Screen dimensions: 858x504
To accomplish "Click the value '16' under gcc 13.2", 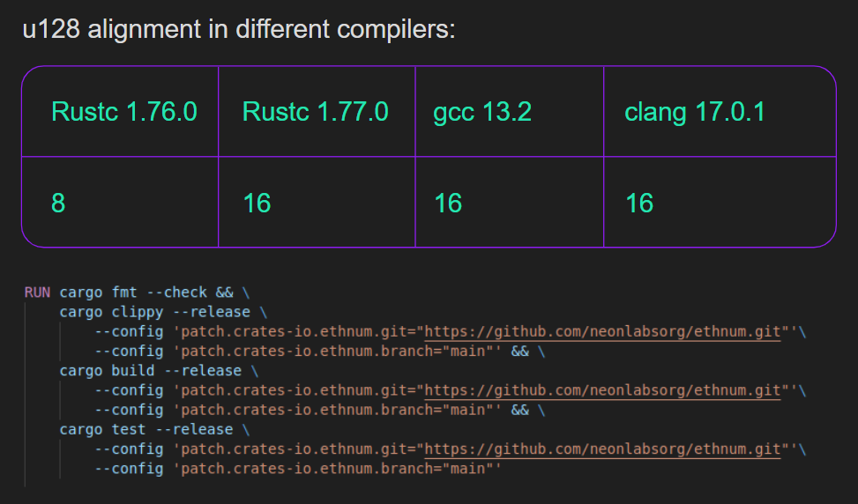I will pos(448,204).
